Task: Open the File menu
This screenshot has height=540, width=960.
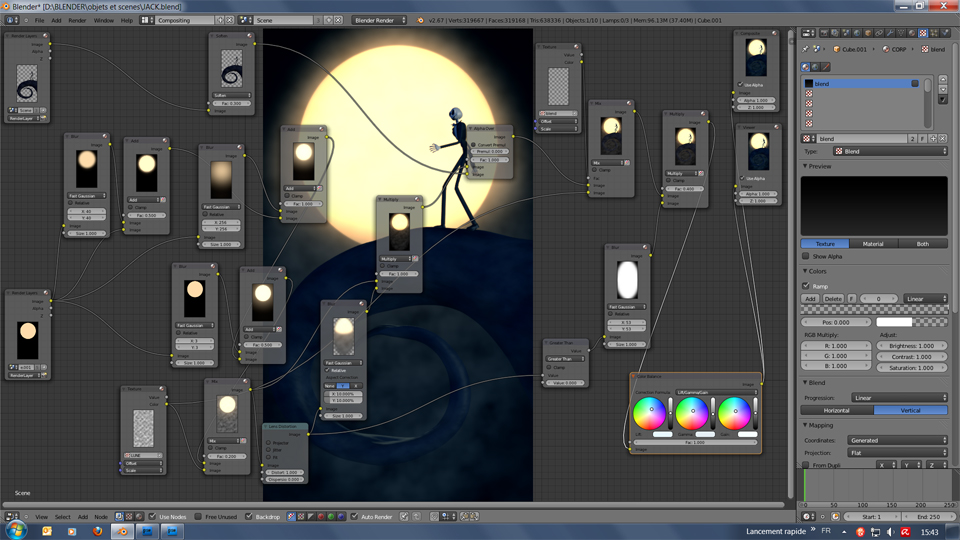Action: click(39, 20)
